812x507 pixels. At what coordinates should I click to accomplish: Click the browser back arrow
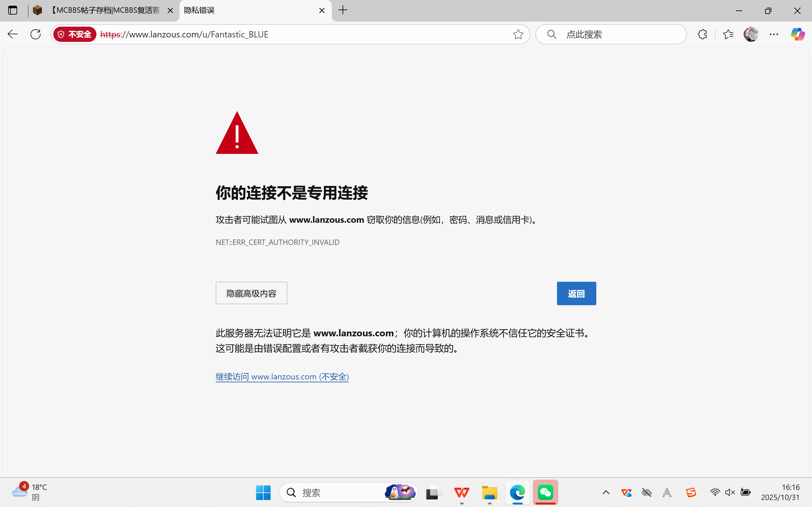[13, 34]
